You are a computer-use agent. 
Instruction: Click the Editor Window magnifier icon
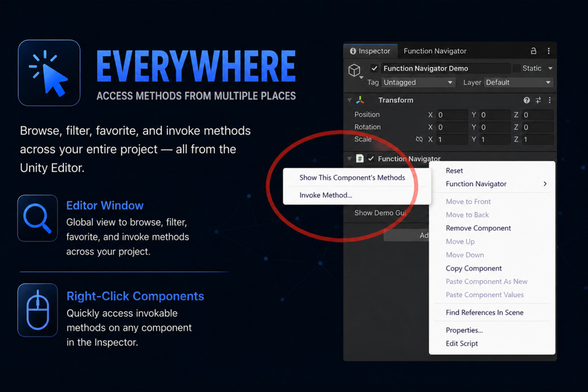(38, 218)
